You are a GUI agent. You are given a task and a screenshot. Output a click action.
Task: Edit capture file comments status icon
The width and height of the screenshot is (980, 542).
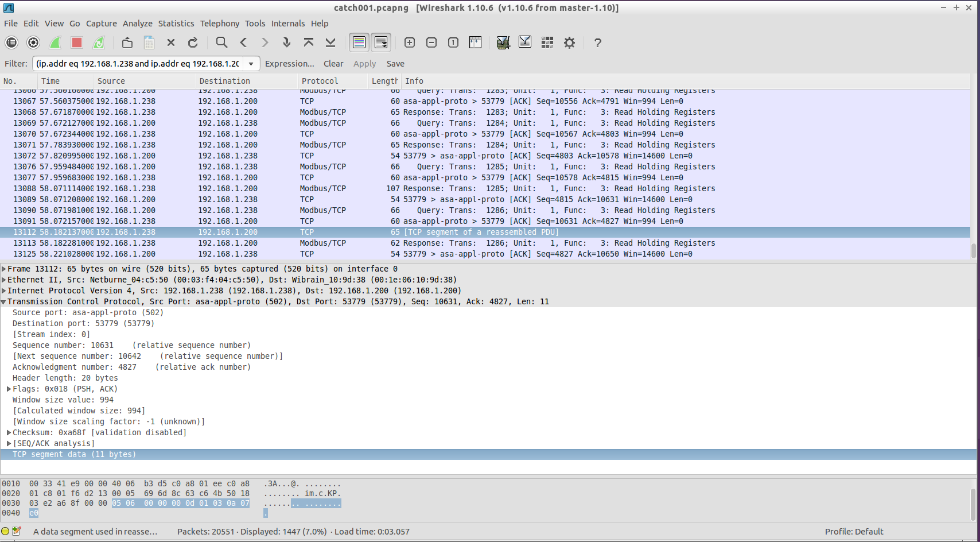pyautogui.click(x=17, y=531)
